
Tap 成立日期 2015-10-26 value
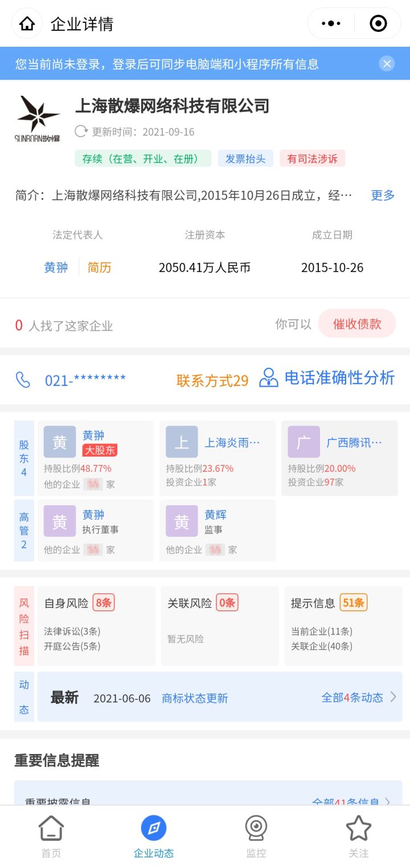[x=332, y=267]
